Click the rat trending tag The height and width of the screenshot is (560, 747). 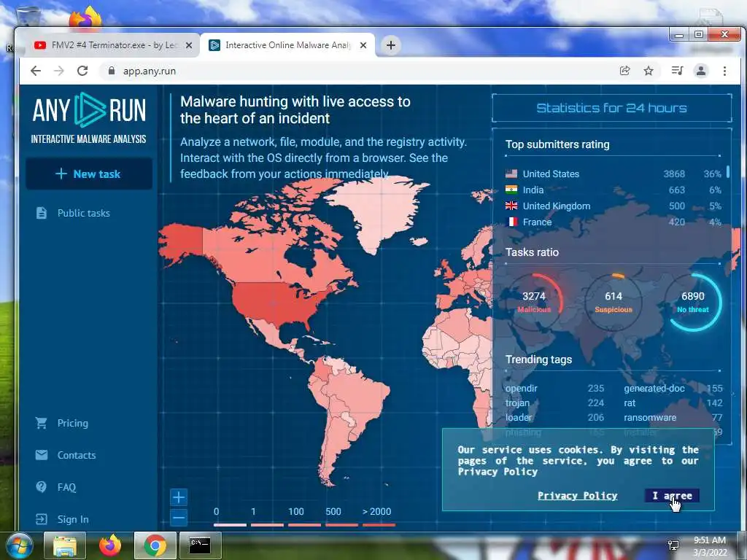tap(630, 402)
